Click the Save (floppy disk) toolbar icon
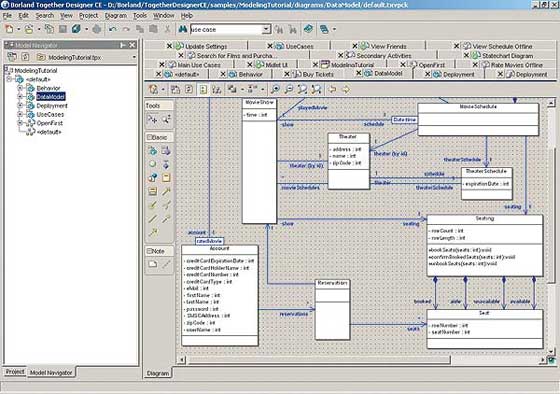This screenshot has width=560, height=394. [63, 29]
